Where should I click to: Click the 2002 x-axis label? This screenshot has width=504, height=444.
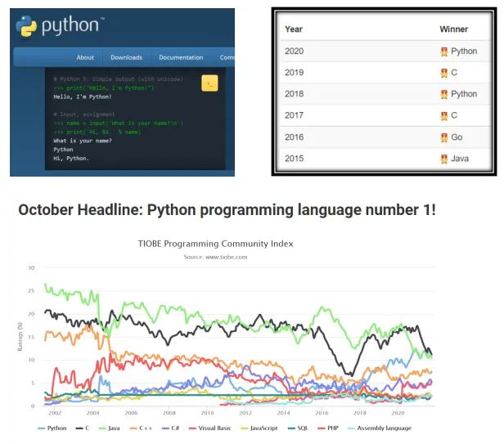tap(55, 413)
